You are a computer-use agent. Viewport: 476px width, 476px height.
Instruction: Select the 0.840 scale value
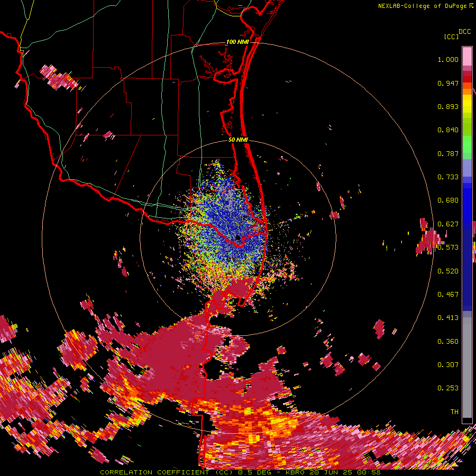pos(448,130)
